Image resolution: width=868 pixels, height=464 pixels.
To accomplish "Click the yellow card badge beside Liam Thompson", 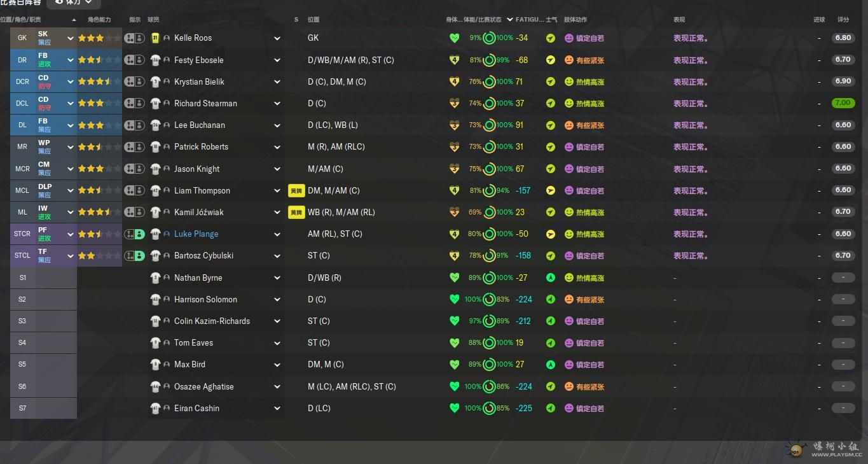I will coord(296,190).
